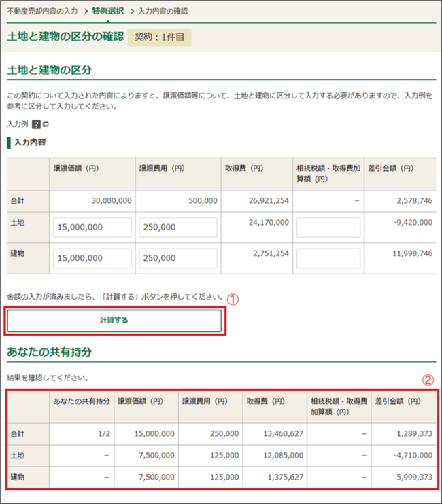442x504 pixels.
Task: Click the 1/2 shared ownership cell
Action: pos(101,433)
